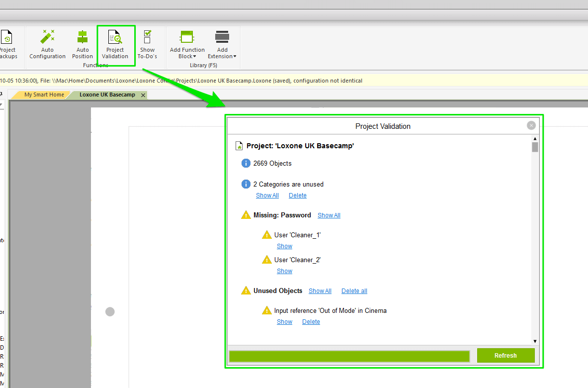Show all users with missing passwords
588x388 pixels.
tap(329, 215)
